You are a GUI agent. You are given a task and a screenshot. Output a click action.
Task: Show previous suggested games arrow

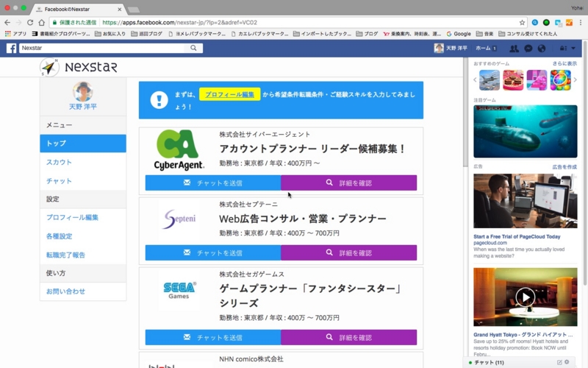[475, 80]
